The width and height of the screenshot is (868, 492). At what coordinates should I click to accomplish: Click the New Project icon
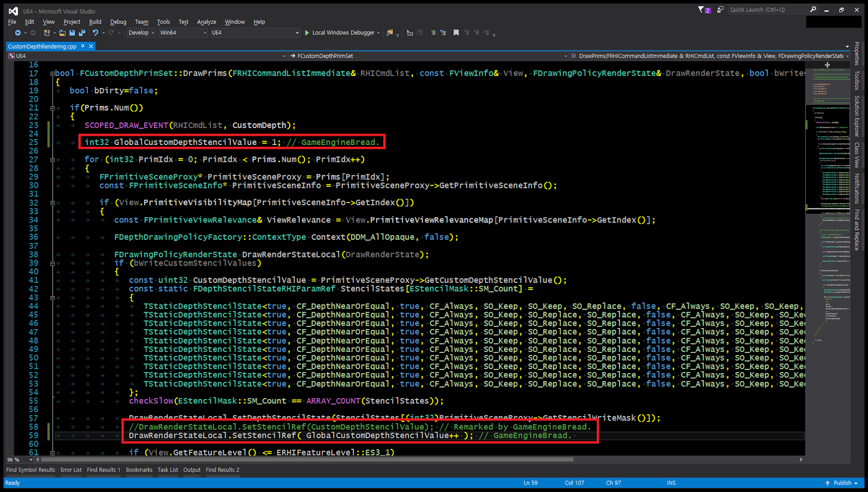[47, 33]
